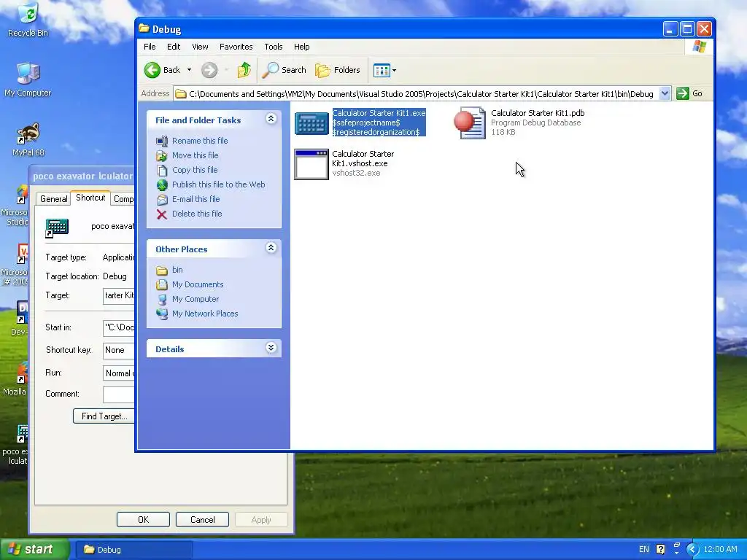Click the EN language indicator
This screenshot has height=560, width=747.
click(x=643, y=550)
